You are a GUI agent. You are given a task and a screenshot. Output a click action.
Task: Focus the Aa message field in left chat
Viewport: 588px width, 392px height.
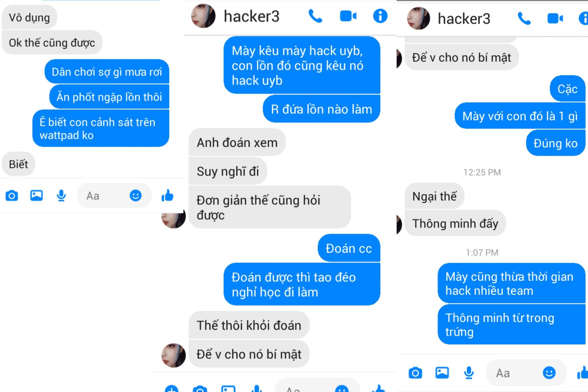point(114,196)
